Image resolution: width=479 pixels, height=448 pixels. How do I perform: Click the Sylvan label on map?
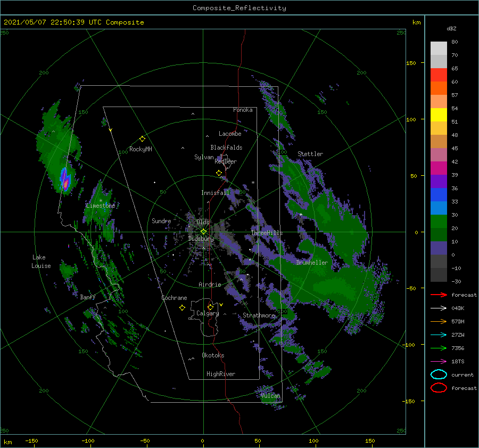pos(204,157)
